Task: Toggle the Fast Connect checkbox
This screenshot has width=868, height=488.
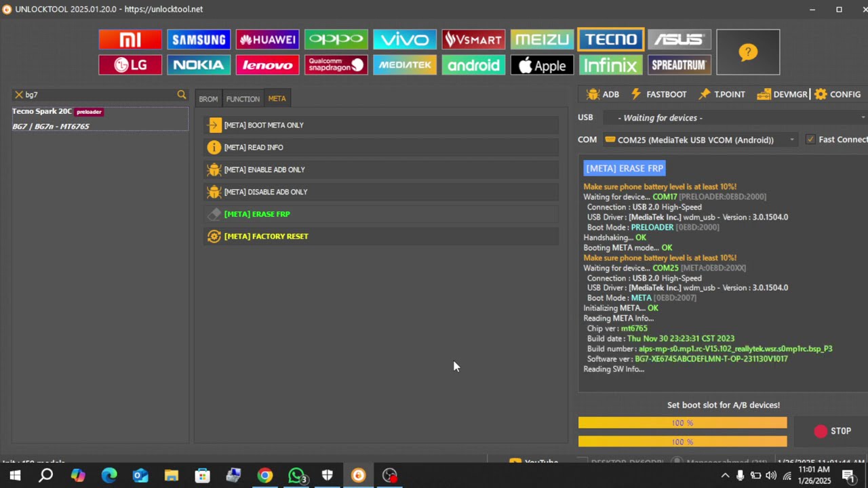Action: pyautogui.click(x=810, y=140)
